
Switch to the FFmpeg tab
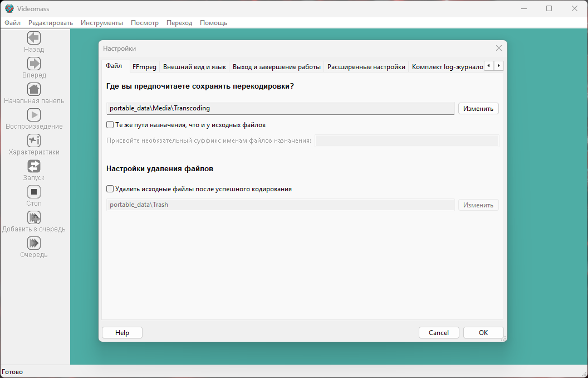click(144, 67)
